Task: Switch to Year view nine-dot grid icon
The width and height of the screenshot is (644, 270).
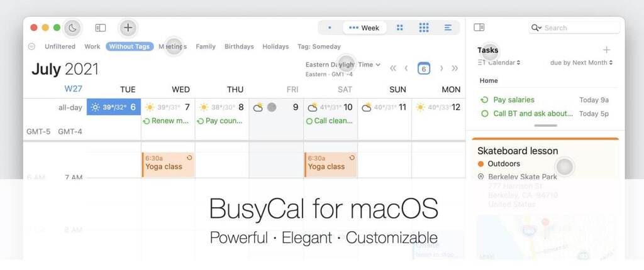Action: coord(424,28)
